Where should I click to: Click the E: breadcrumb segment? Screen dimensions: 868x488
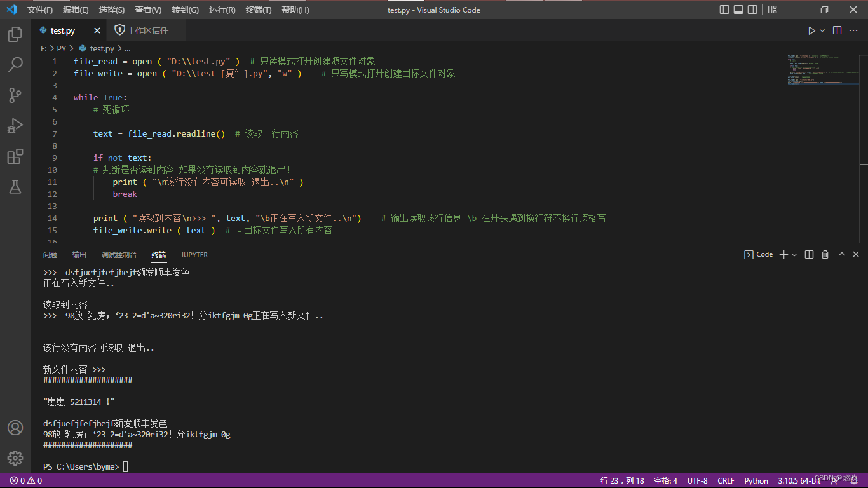(x=43, y=48)
